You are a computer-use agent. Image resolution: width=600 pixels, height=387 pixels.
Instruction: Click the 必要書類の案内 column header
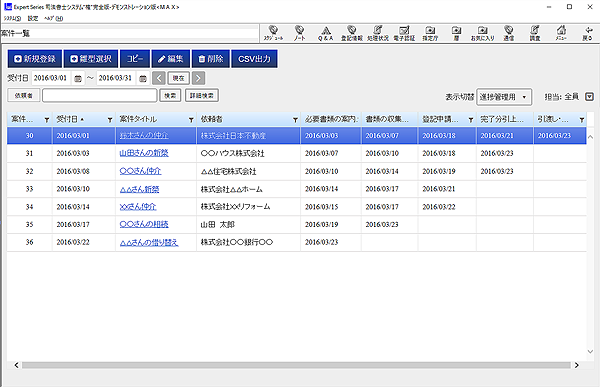pyautogui.click(x=331, y=119)
